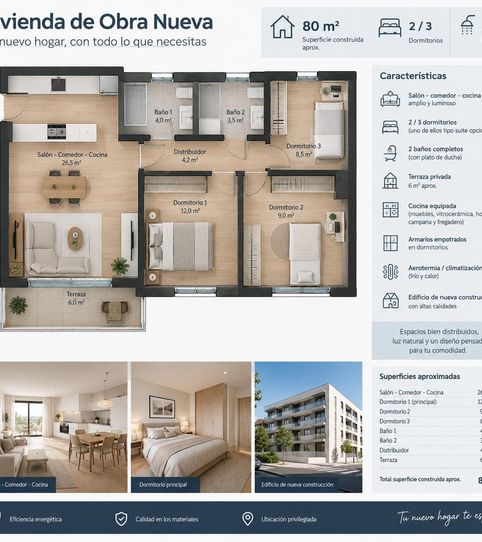Click 'Dormitorio 1 (principal)' row in surfaces table

pos(430,402)
